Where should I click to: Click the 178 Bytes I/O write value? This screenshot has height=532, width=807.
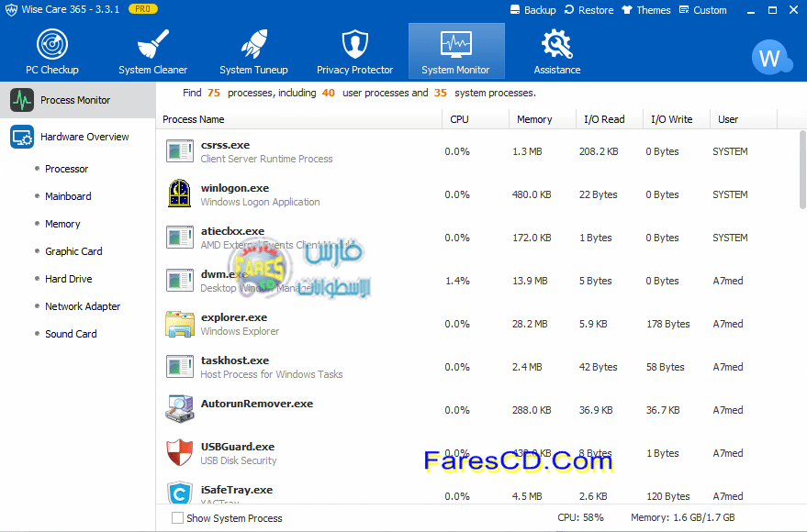pos(668,324)
